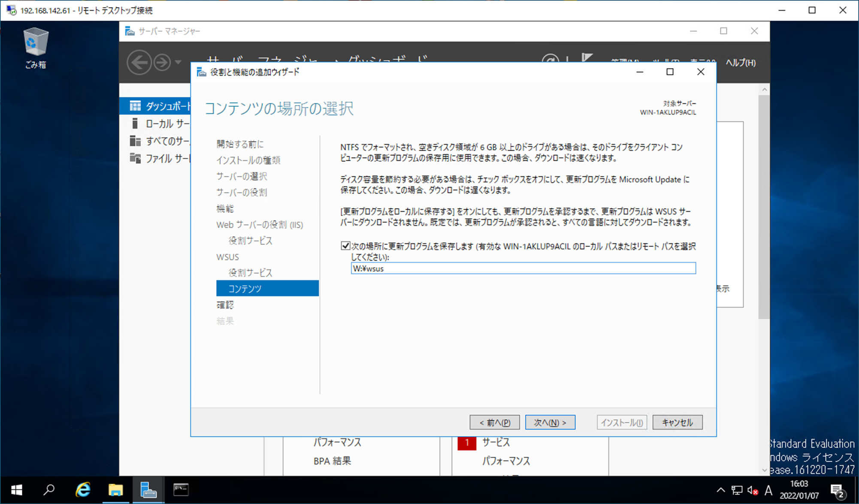The image size is (859, 504).
Task: Open the notifications flag in Server Manager
Action: point(587,58)
